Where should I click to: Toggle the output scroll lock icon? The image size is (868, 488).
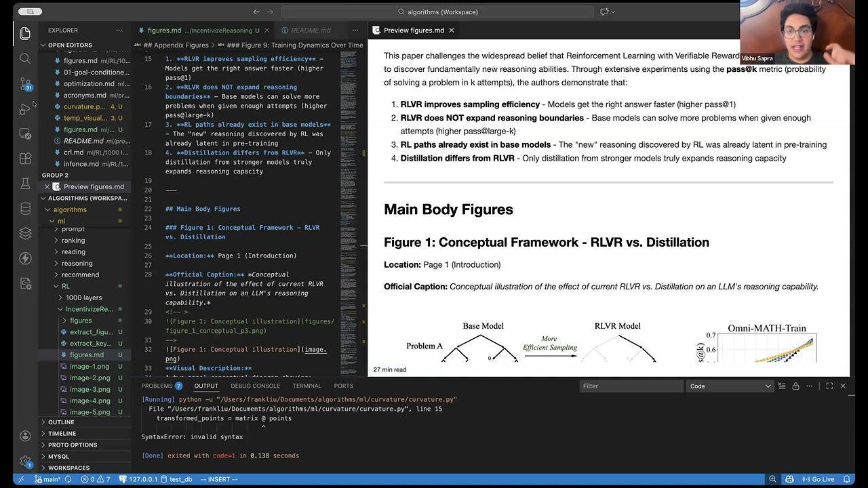795,386
